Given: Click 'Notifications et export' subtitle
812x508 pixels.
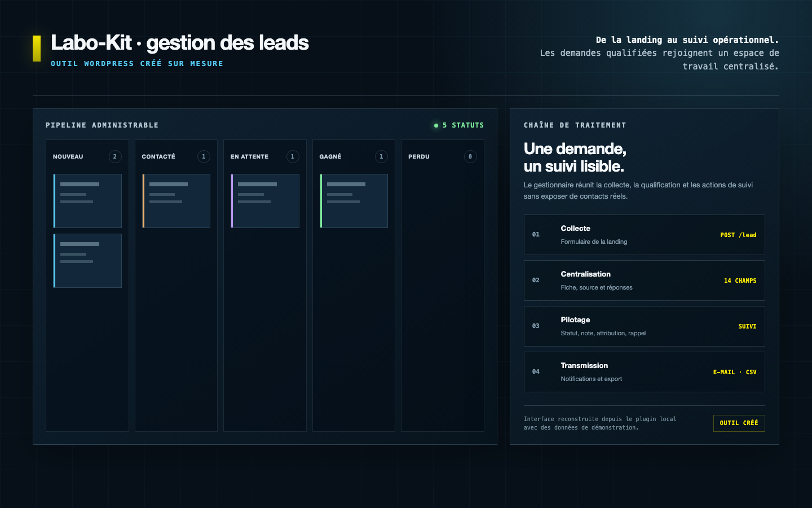Looking at the screenshot, I should click(x=592, y=379).
